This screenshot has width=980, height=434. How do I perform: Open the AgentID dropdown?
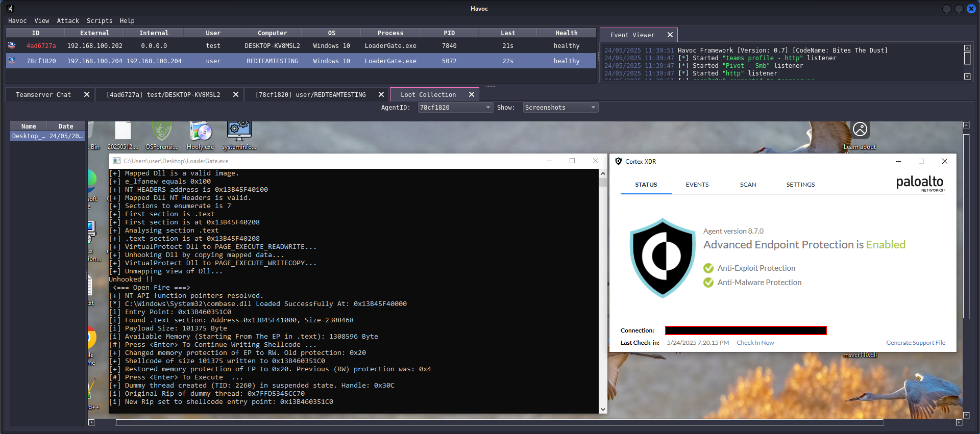455,108
